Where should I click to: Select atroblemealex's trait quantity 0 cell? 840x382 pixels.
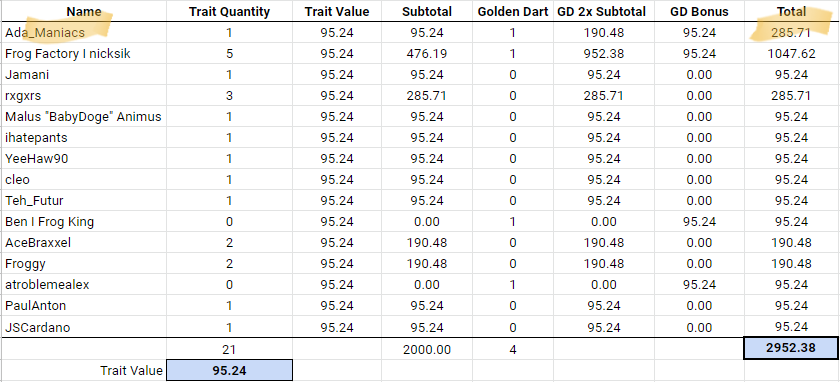click(x=229, y=284)
